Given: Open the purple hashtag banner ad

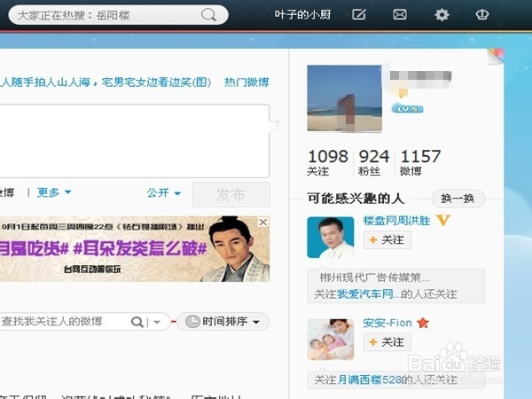Looking at the screenshot, I should click(x=135, y=248).
